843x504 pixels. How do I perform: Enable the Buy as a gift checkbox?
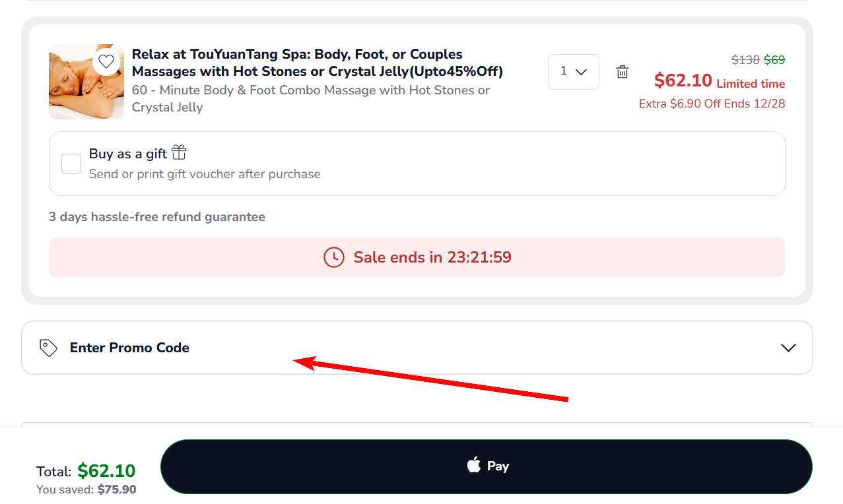click(x=71, y=163)
